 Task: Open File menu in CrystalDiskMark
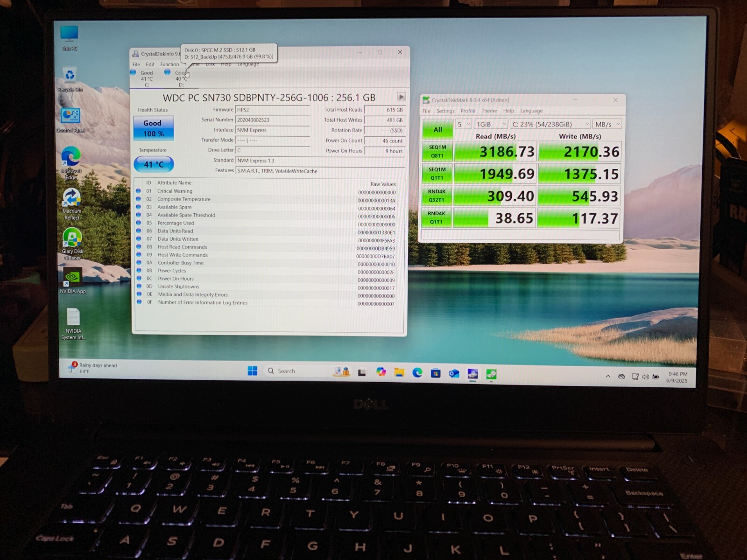(426, 111)
